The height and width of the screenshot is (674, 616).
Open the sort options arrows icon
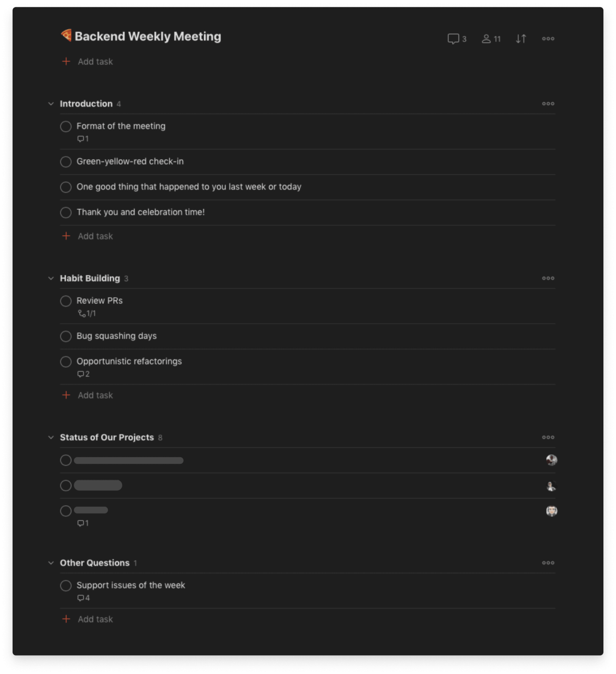(x=521, y=39)
